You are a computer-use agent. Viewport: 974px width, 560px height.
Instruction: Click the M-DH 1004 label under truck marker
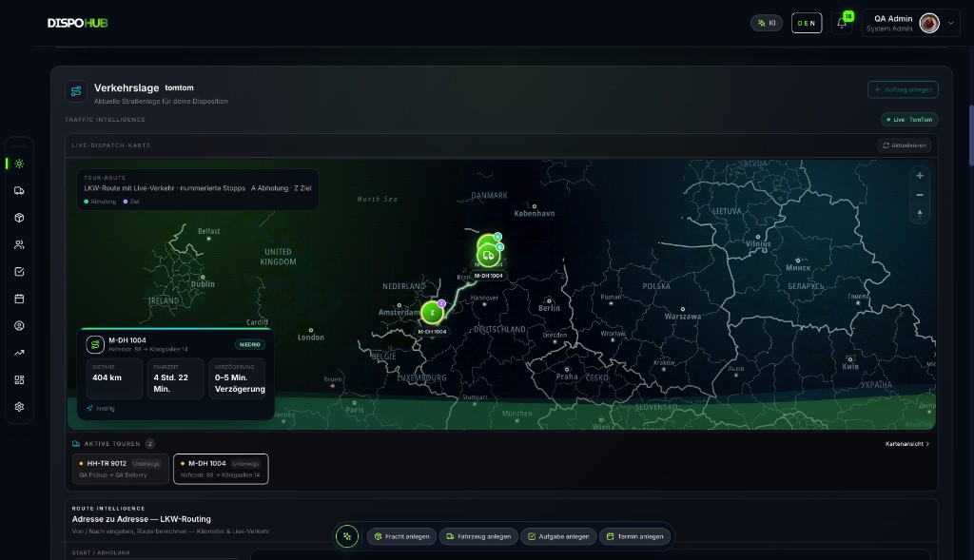coord(489,276)
